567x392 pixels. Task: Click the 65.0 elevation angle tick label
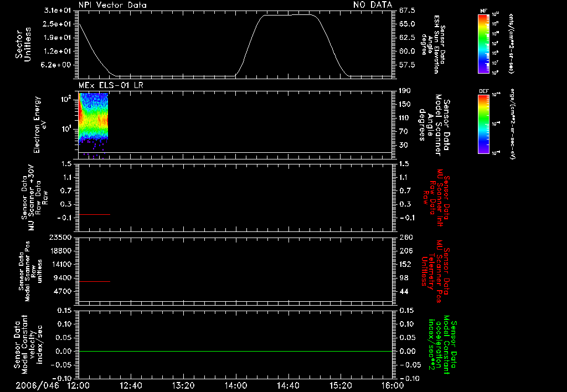407,24
